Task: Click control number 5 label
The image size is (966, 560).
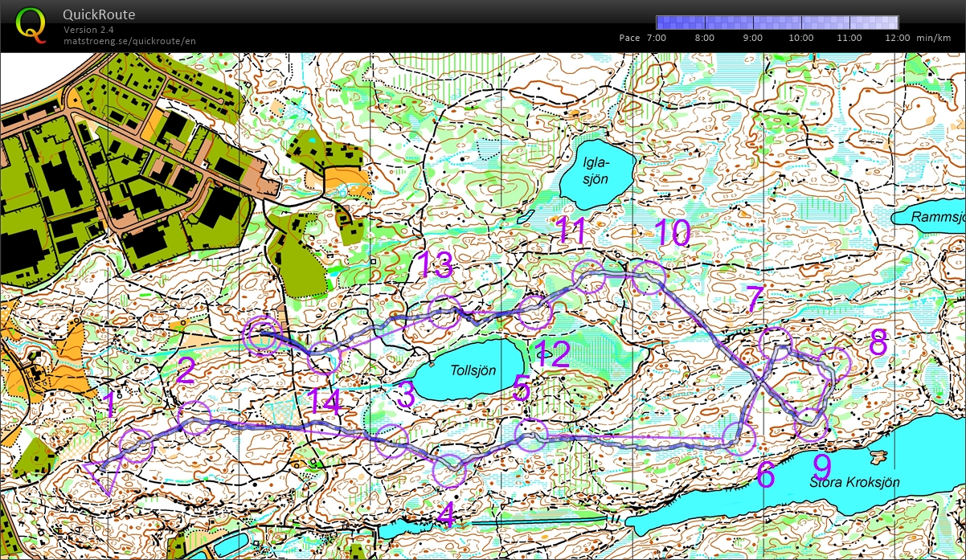Action: point(521,390)
